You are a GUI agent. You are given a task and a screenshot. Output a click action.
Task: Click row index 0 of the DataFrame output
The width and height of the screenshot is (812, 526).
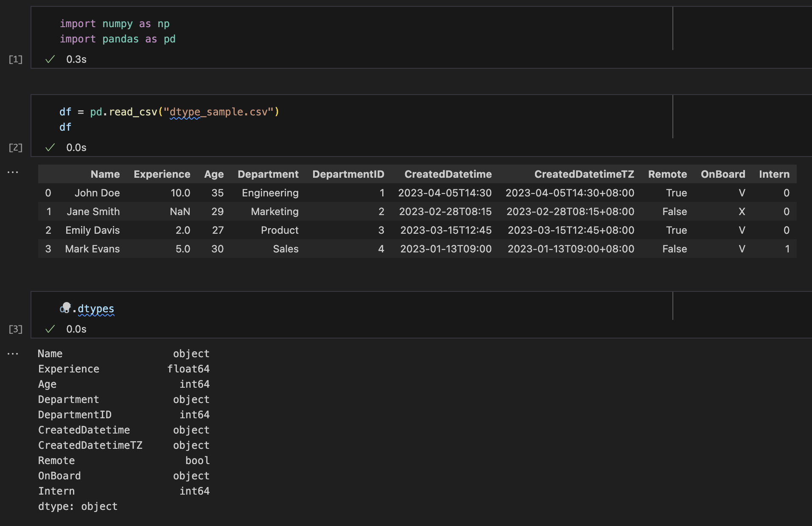point(48,193)
